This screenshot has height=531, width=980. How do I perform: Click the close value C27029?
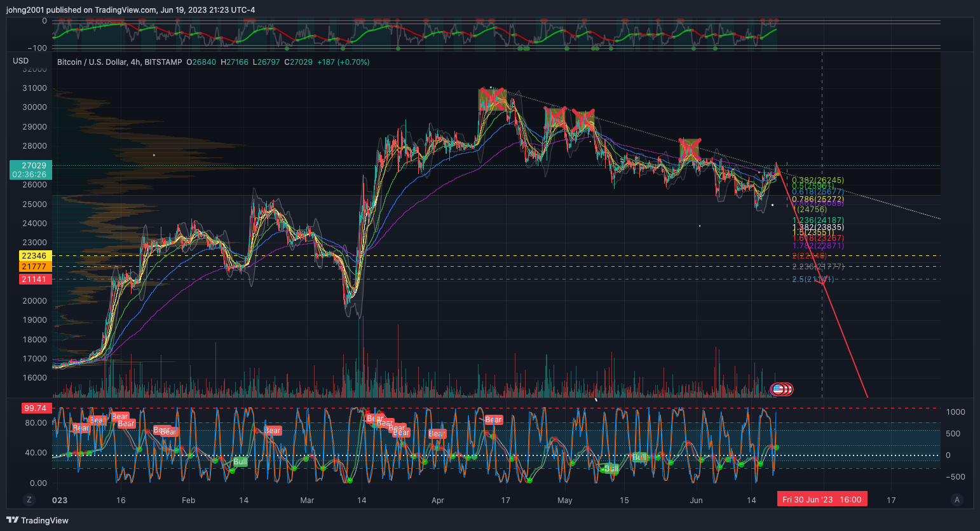[x=298, y=62]
